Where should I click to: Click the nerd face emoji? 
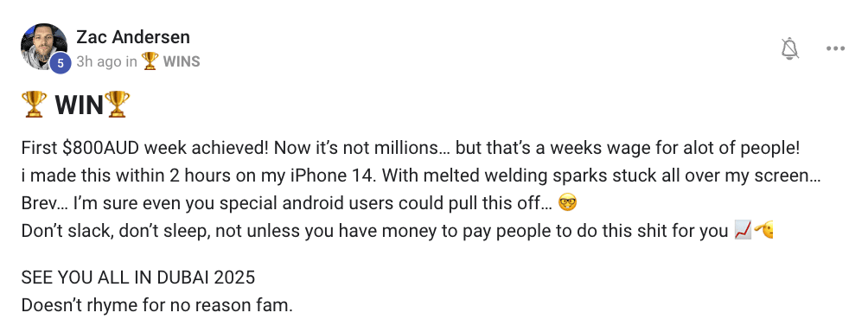coord(567,203)
